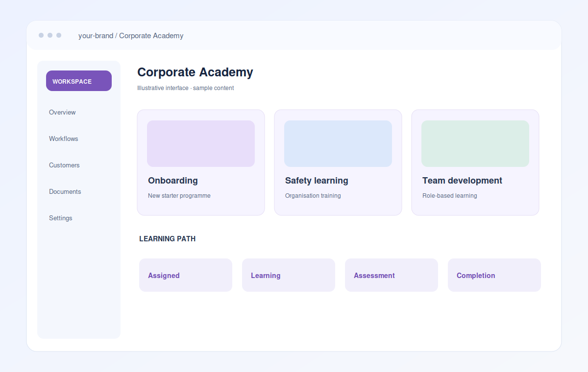Select the Assessment learning path step
Screen dimensions: 588x372
tap(392, 275)
